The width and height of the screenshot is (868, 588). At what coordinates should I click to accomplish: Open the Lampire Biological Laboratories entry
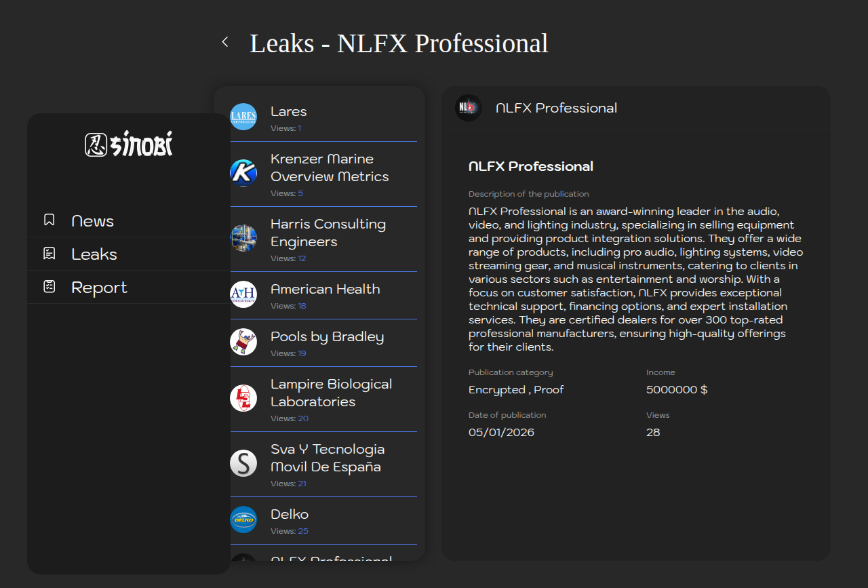point(331,393)
